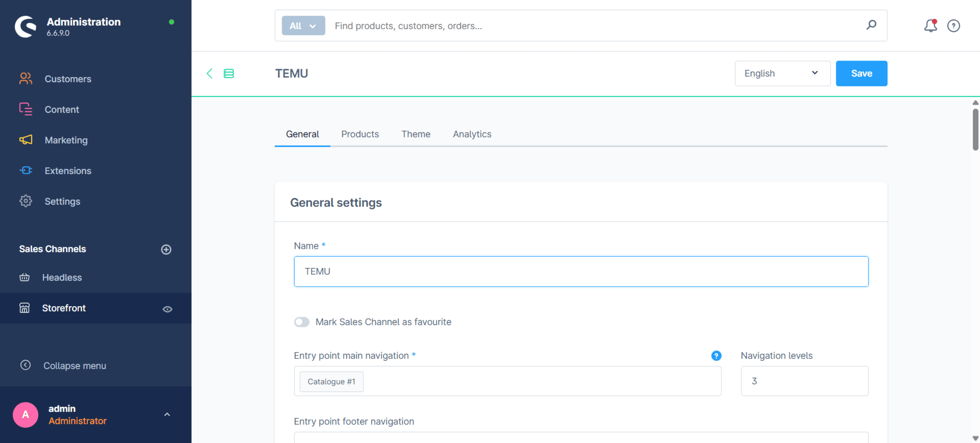Switch to the Theme tab
980x443 pixels.
[416, 134]
